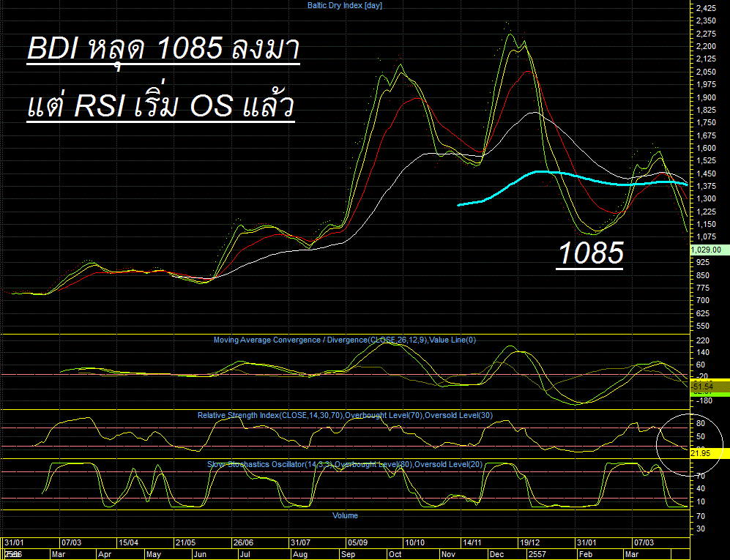
Task: Click the "19/12" date label
Action: coord(530,542)
